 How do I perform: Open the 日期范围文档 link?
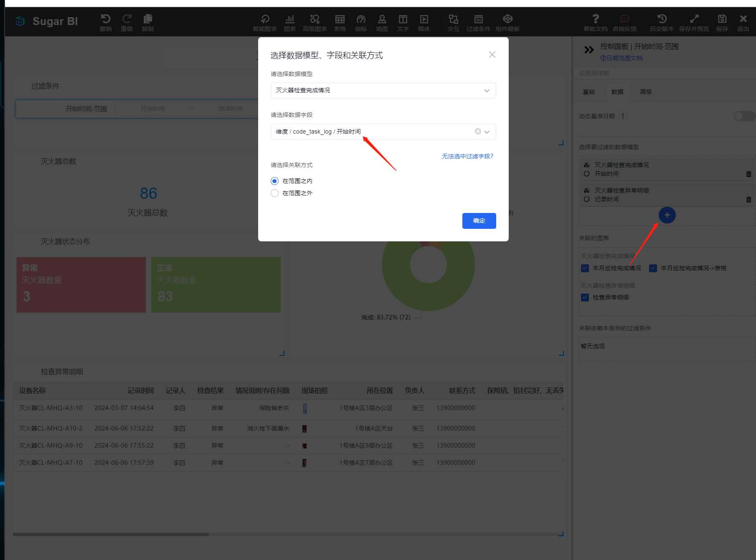tap(622, 58)
